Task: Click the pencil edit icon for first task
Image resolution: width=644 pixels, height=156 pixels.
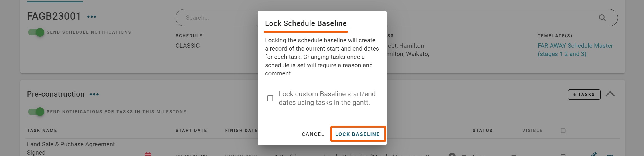Action: pyautogui.click(x=594, y=154)
